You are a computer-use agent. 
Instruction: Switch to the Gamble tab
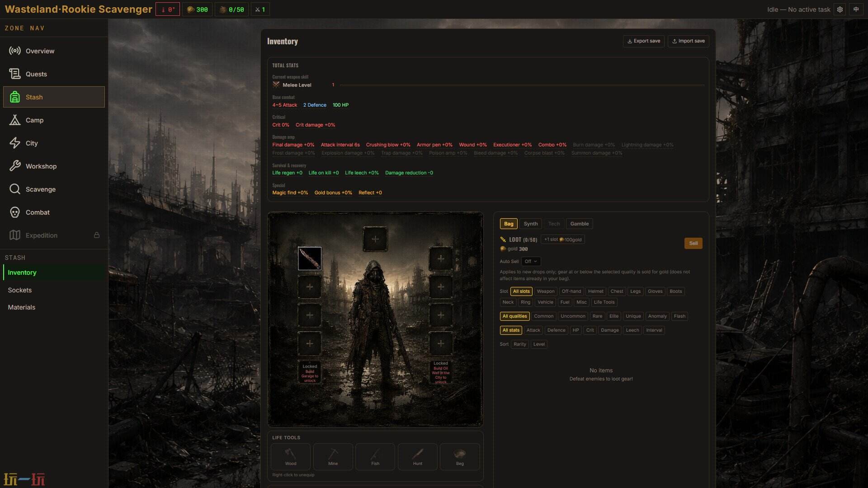[x=580, y=224]
